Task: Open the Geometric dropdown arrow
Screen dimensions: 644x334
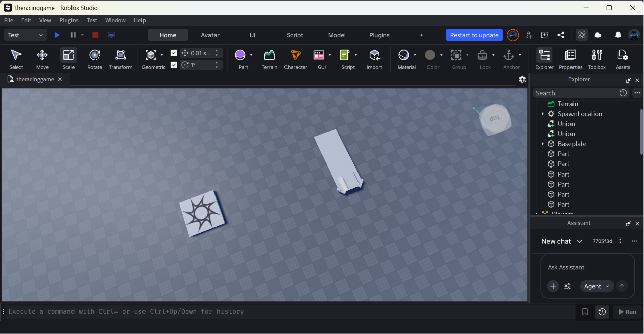Action: click(162, 55)
